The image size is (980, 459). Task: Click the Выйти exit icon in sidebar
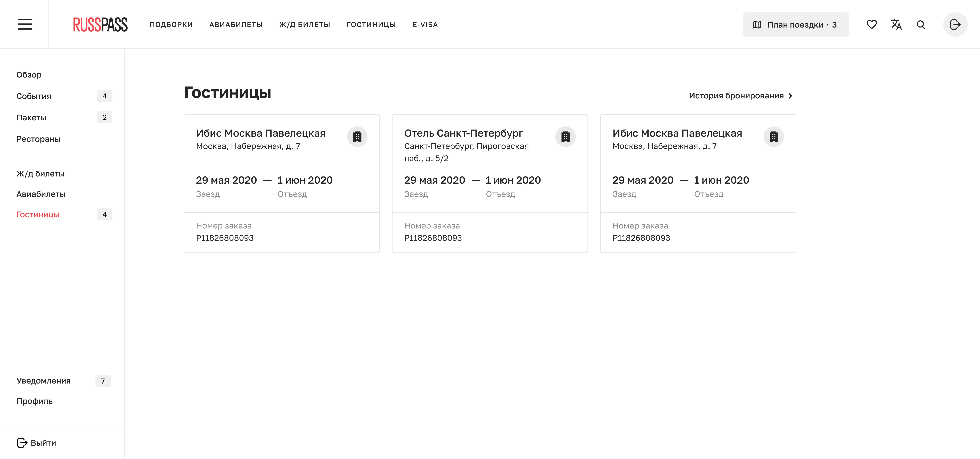coord(22,443)
